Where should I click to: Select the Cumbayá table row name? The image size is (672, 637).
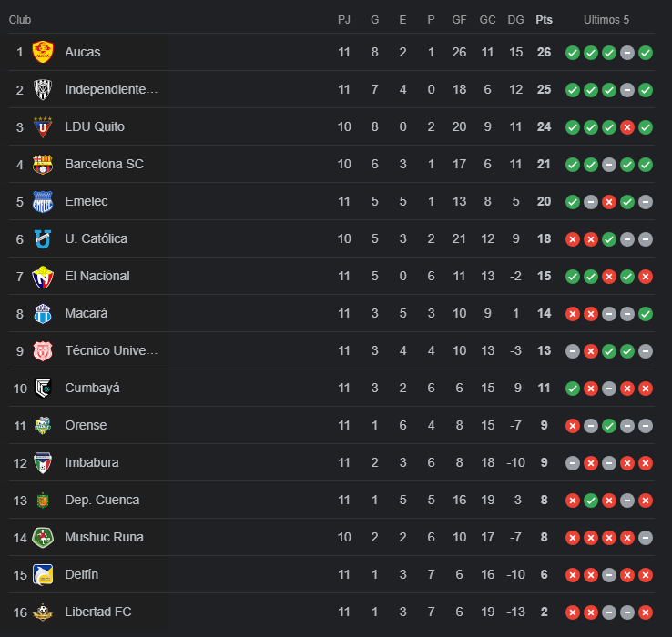[92, 388]
